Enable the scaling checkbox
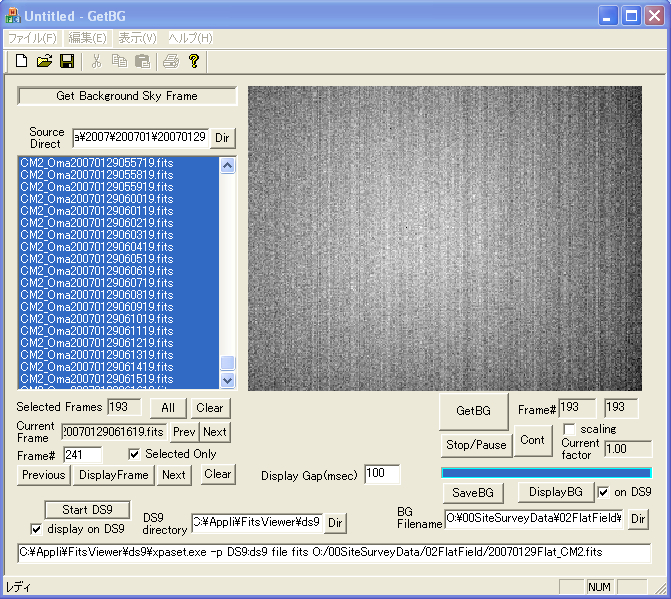 (569, 429)
